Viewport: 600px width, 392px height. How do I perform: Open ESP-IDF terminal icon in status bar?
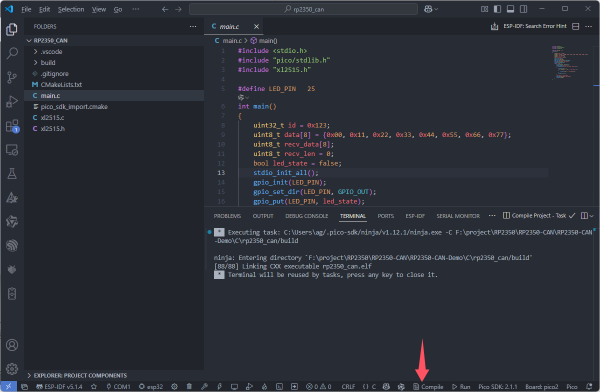tap(279, 387)
